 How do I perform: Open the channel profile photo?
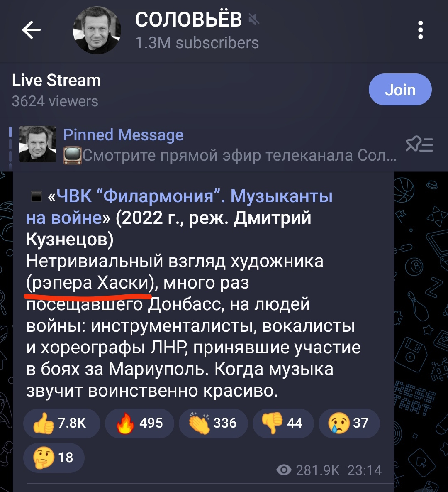point(97,30)
